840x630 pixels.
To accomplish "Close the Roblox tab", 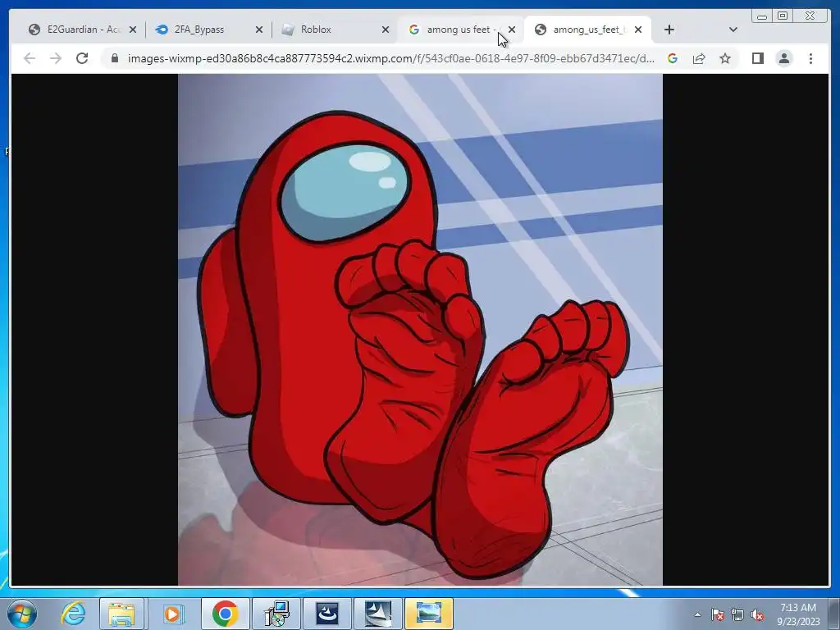I will click(x=386, y=30).
